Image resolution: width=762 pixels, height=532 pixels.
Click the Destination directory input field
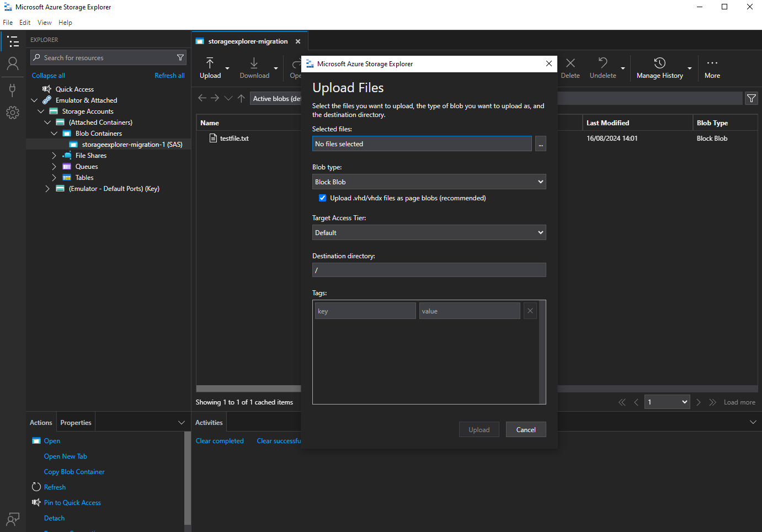point(429,270)
